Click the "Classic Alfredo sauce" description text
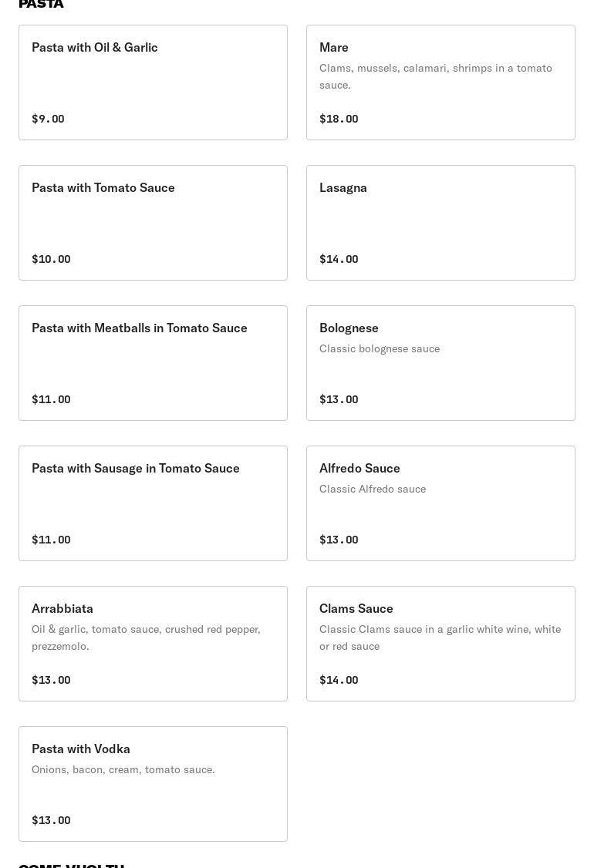 point(373,489)
